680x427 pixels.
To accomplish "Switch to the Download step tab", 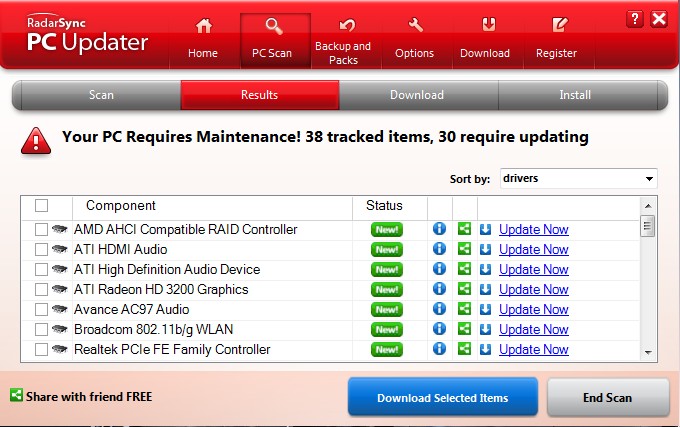I will click(x=418, y=95).
